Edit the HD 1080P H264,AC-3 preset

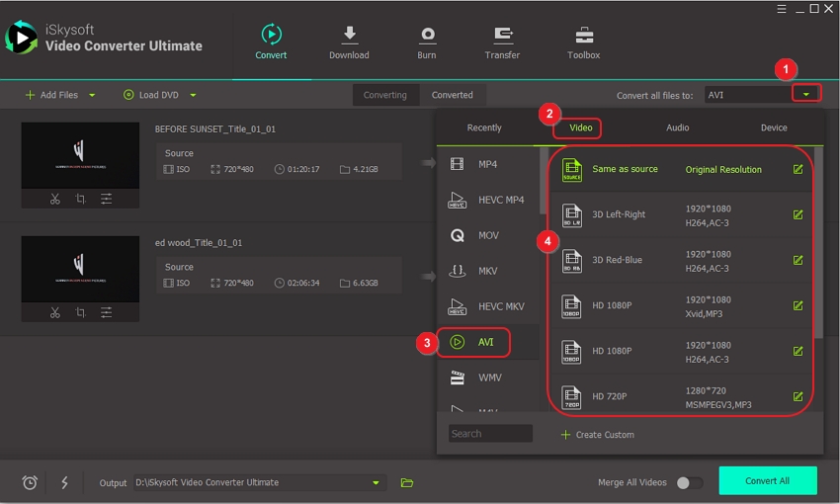pyautogui.click(x=798, y=352)
